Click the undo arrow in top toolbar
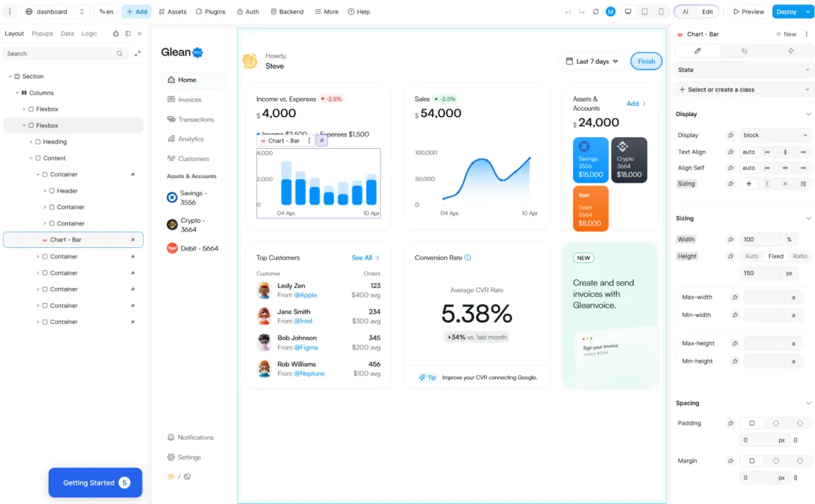Screen dimensions: 815x504 tap(568, 12)
